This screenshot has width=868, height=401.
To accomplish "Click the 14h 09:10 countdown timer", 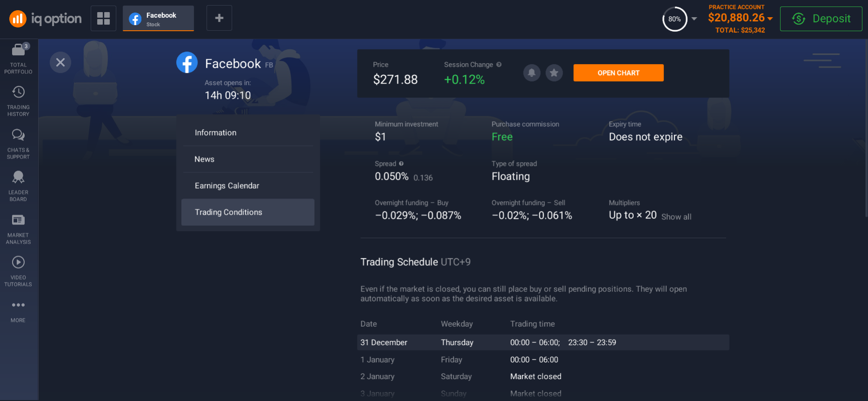I will click(228, 96).
